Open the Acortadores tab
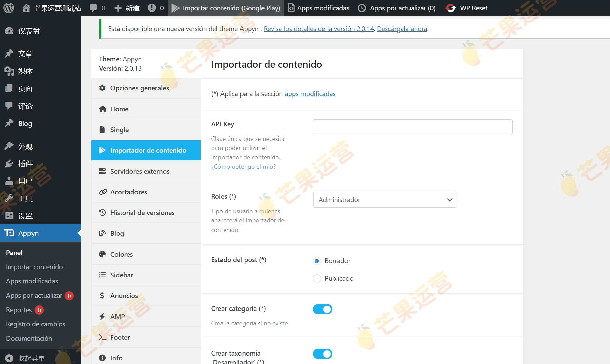610x364 pixels. coord(146,192)
